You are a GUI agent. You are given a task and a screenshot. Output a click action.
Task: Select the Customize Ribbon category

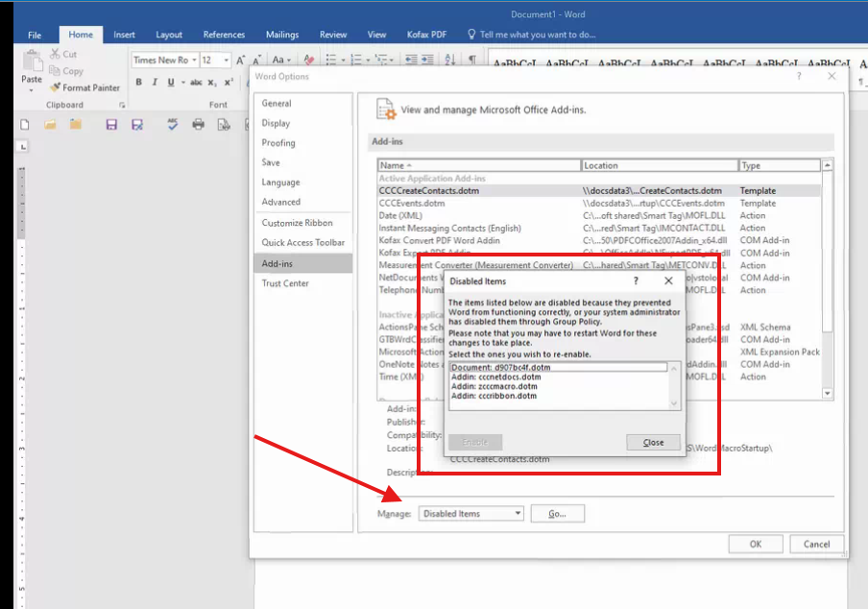(303, 223)
